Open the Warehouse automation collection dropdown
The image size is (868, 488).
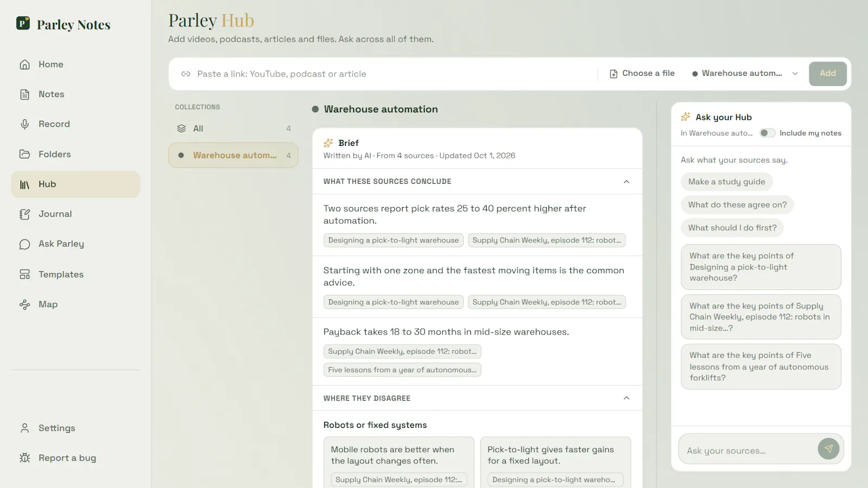tap(745, 73)
